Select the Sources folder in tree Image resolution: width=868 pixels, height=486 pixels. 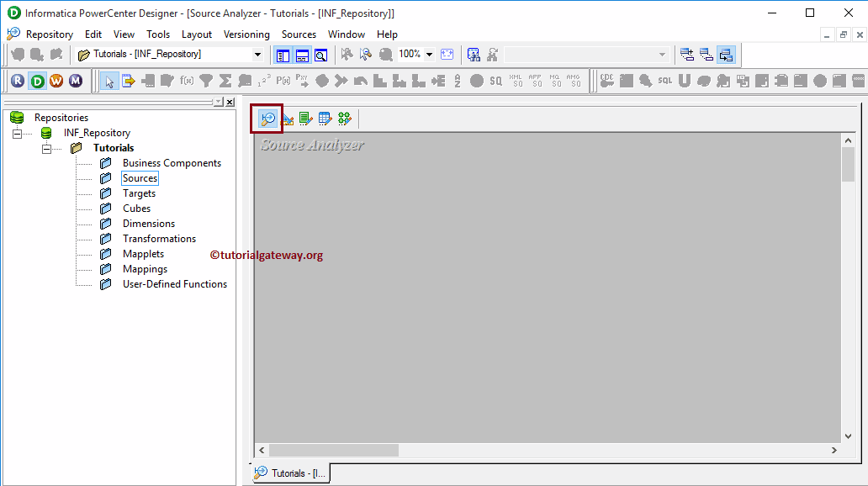140,178
